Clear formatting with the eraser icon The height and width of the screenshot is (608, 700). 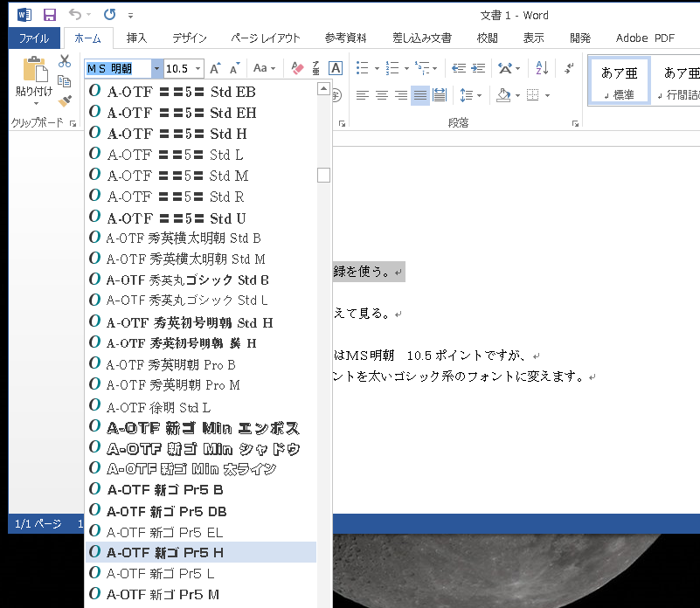[x=297, y=68]
